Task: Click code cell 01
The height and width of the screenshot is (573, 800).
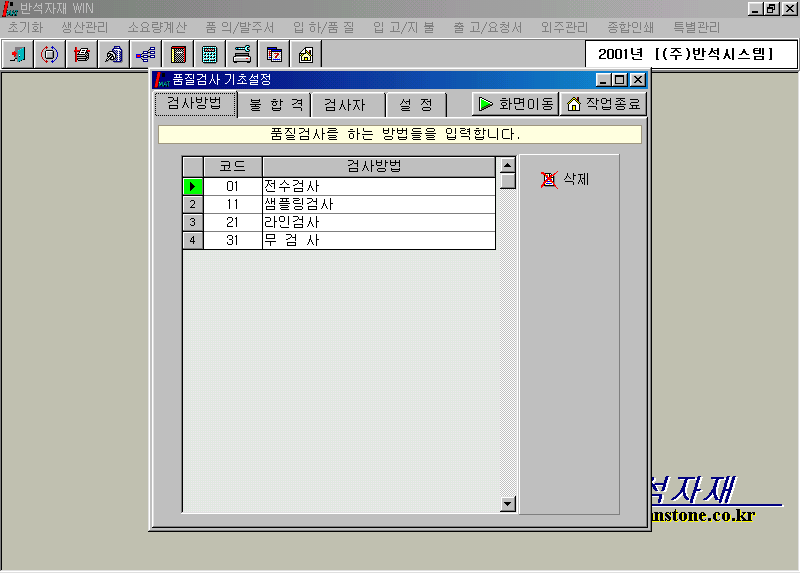Action: click(233, 186)
